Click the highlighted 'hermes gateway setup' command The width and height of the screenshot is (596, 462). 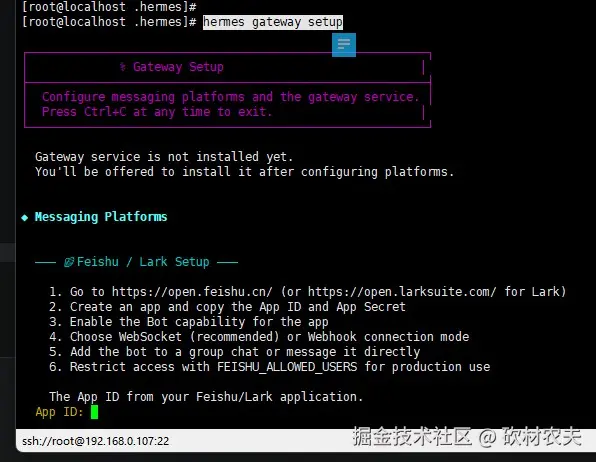point(273,22)
